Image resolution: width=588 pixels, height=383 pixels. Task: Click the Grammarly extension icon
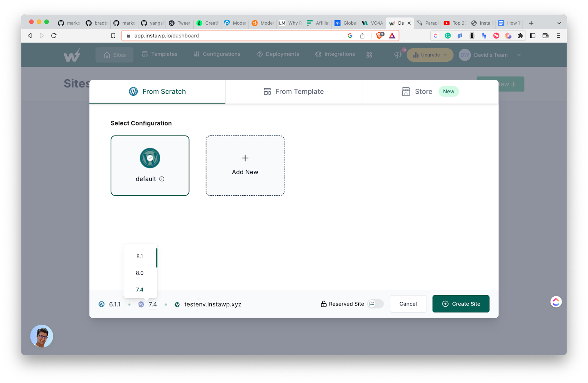click(448, 36)
